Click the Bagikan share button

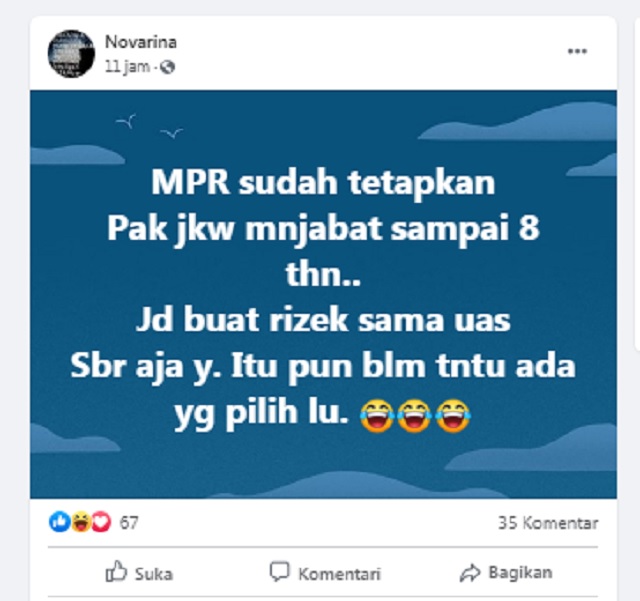(506, 572)
